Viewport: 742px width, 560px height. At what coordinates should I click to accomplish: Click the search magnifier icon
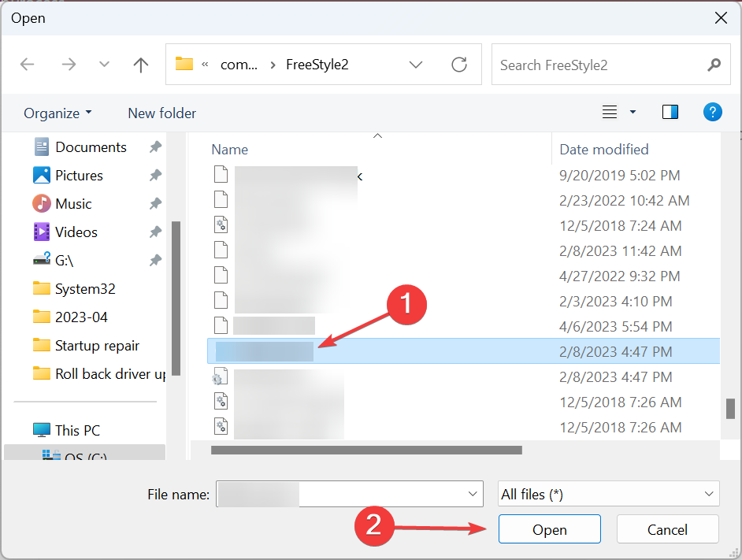click(714, 65)
